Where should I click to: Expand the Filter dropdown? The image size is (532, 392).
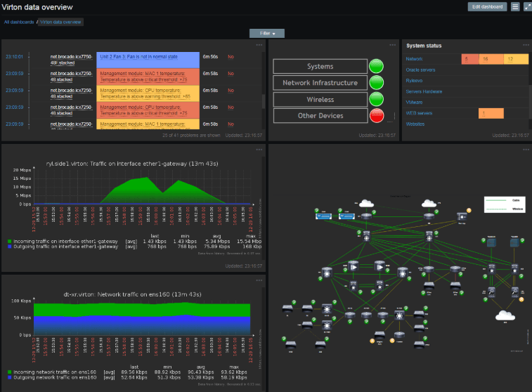coord(267,33)
